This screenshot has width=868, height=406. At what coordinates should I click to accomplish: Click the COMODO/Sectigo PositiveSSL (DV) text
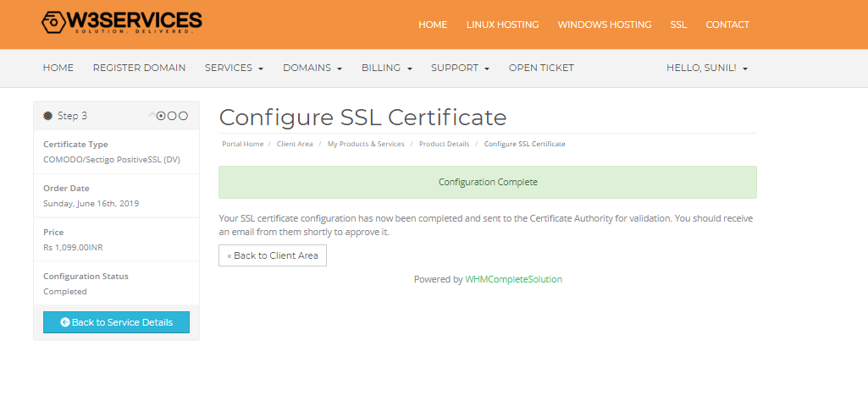(x=111, y=159)
